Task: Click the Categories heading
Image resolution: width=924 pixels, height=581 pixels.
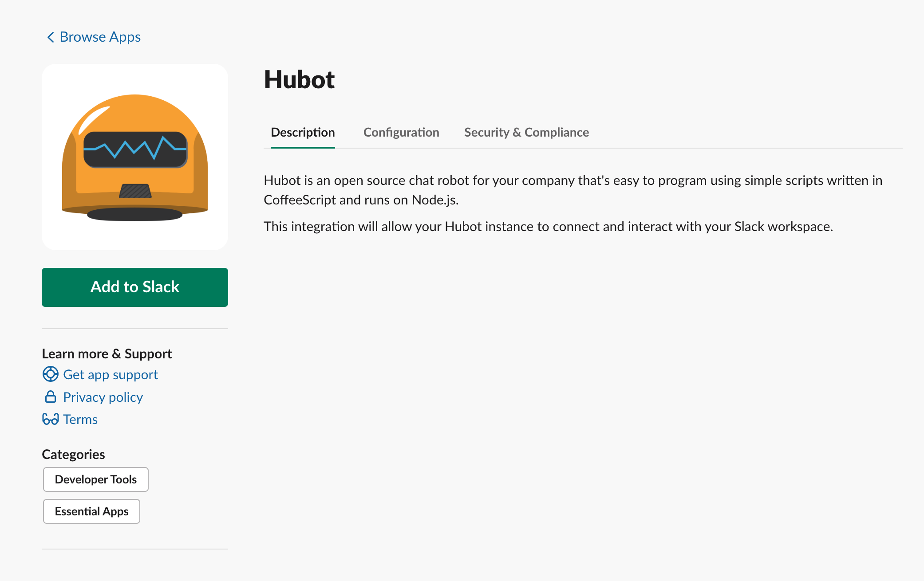Action: [x=73, y=454]
